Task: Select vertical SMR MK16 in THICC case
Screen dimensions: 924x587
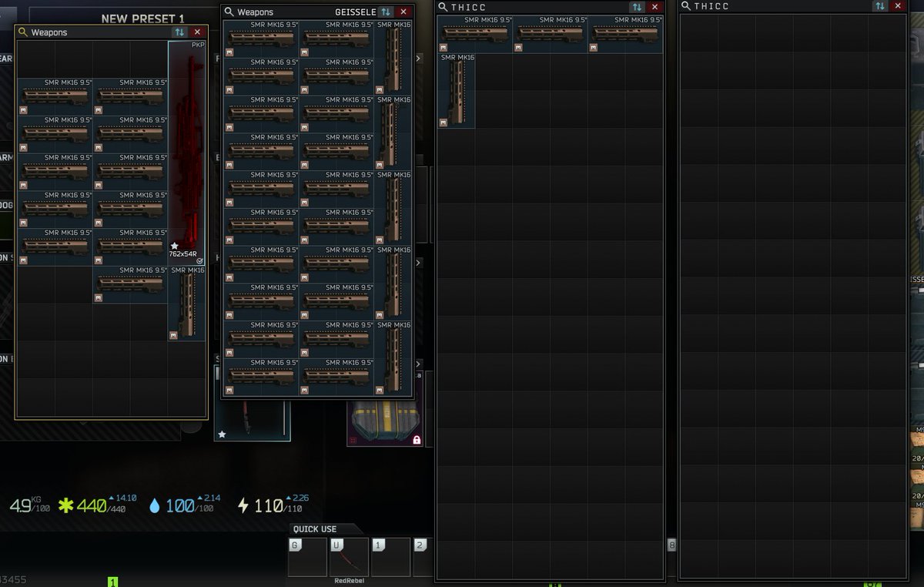Action: coord(457,90)
